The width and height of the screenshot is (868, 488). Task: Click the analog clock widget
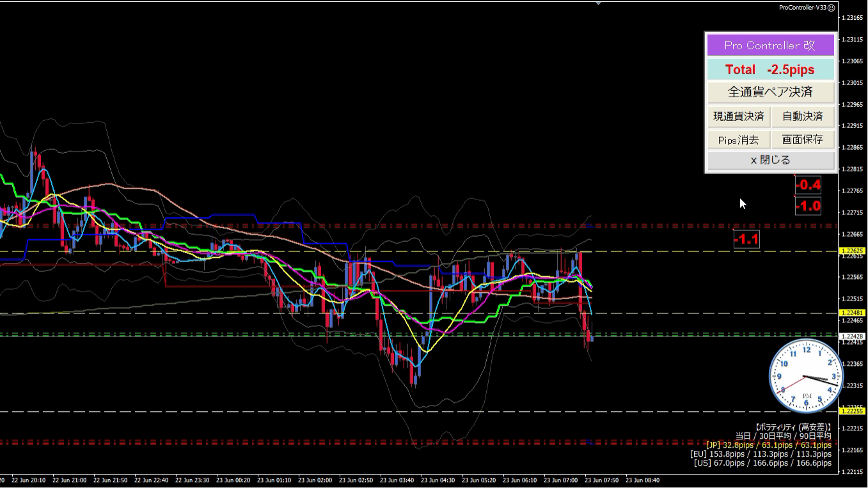coord(806,375)
